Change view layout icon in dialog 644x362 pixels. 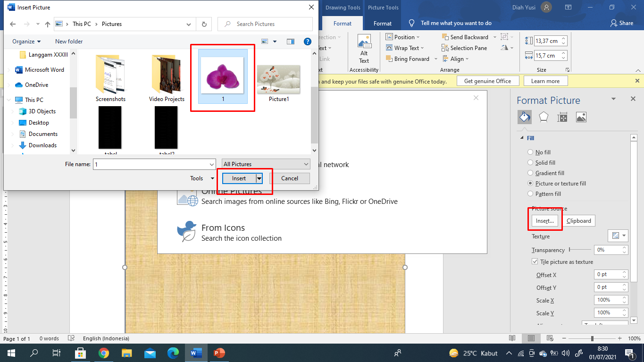[265, 42]
